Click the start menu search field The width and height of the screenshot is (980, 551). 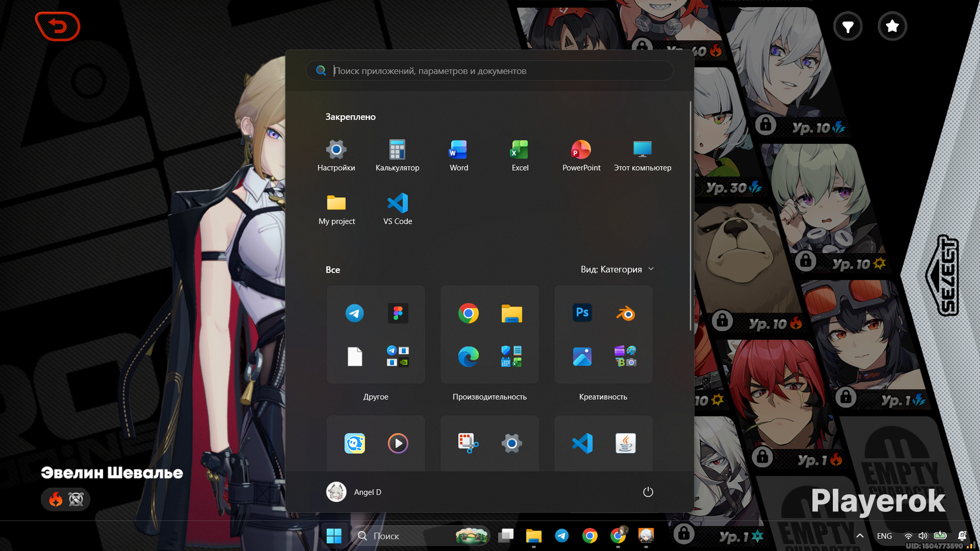tap(489, 71)
